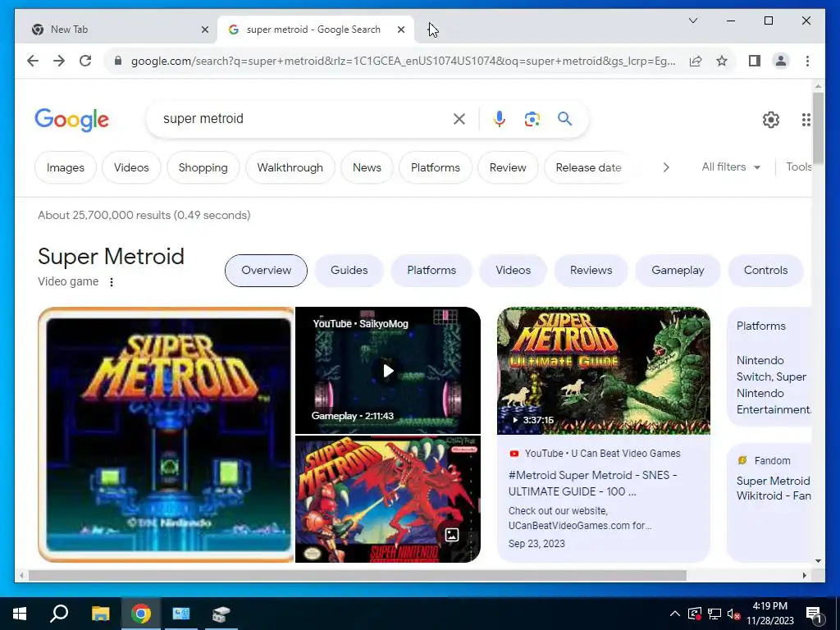Open the Chrome profile avatar
This screenshot has width=840, height=630.
tap(781, 61)
